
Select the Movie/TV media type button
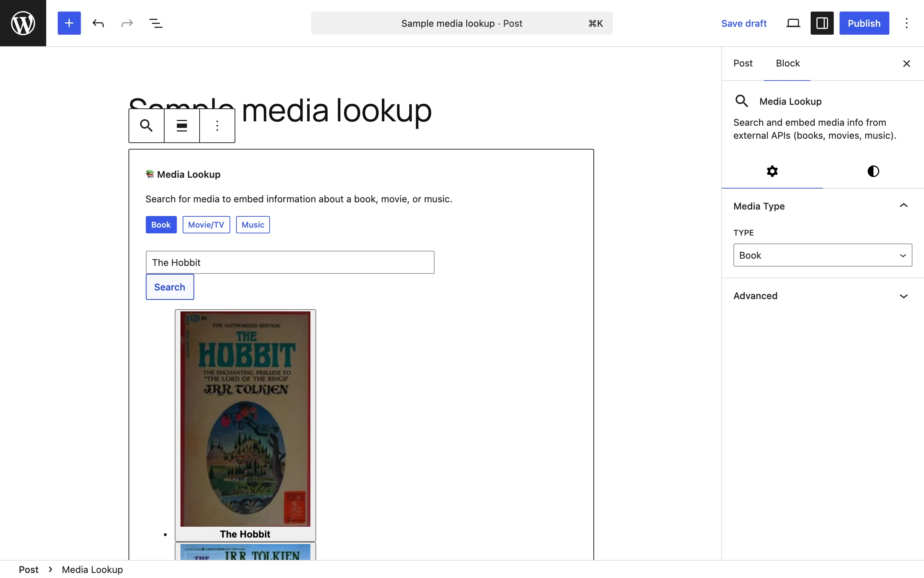[206, 225]
